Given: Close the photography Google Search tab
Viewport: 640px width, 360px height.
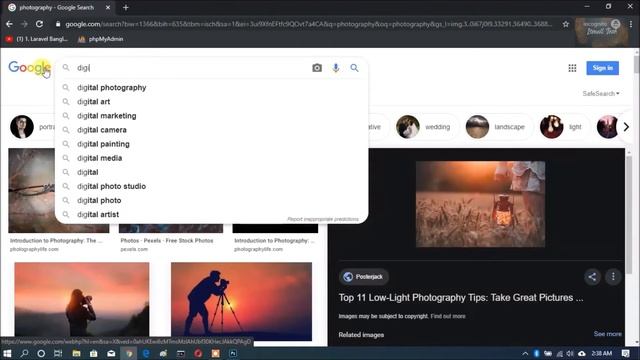Looking at the screenshot, I should pos(108,7).
